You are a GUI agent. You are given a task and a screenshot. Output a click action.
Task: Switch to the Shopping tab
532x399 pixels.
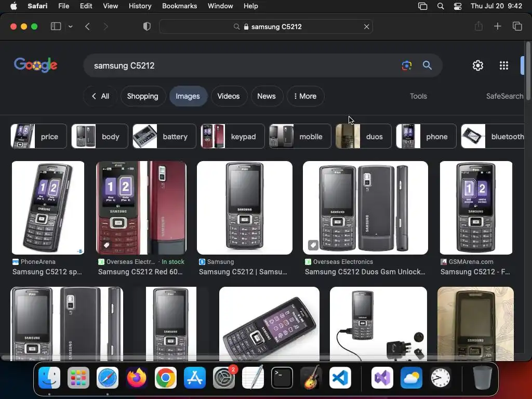tap(142, 96)
